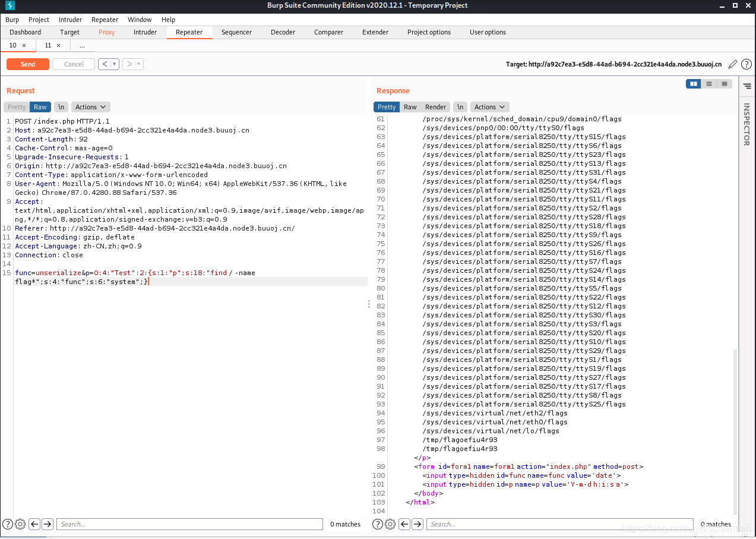Switch to Proxy tab
The height and width of the screenshot is (539, 756).
[x=107, y=32]
